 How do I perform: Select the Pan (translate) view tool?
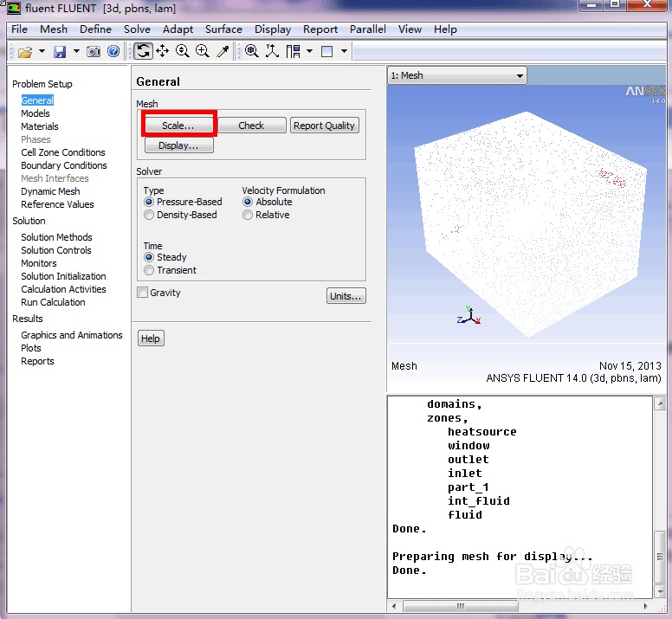163,51
